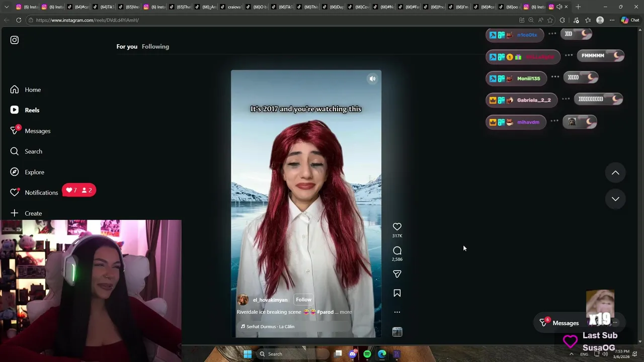Like the reel with the heart icon
The image size is (644, 362).
pyautogui.click(x=397, y=227)
